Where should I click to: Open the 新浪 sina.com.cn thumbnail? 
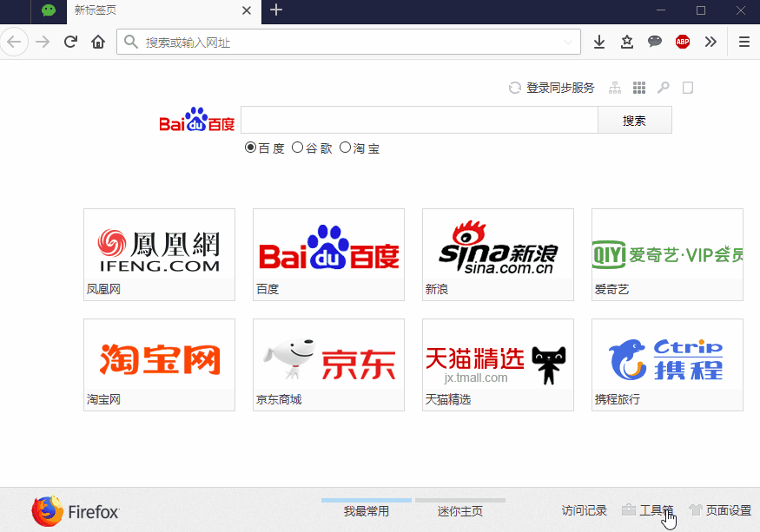[498, 254]
